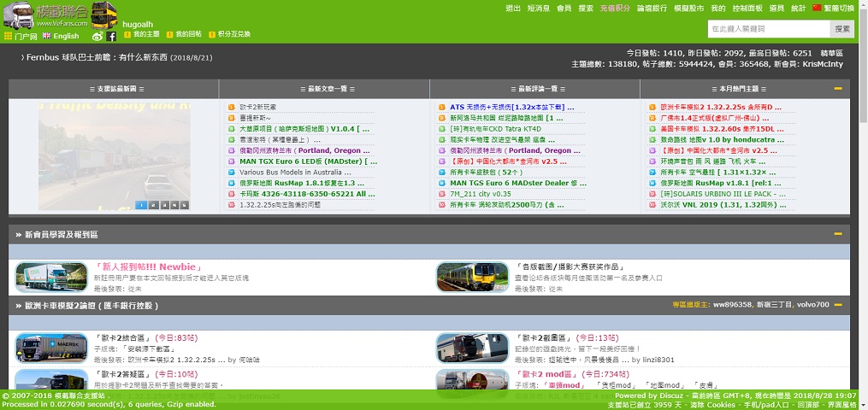Click the rank icon beside 沃尔沃 VNL 2019
Image resolution: width=868 pixels, height=410 pixels.
652,205
